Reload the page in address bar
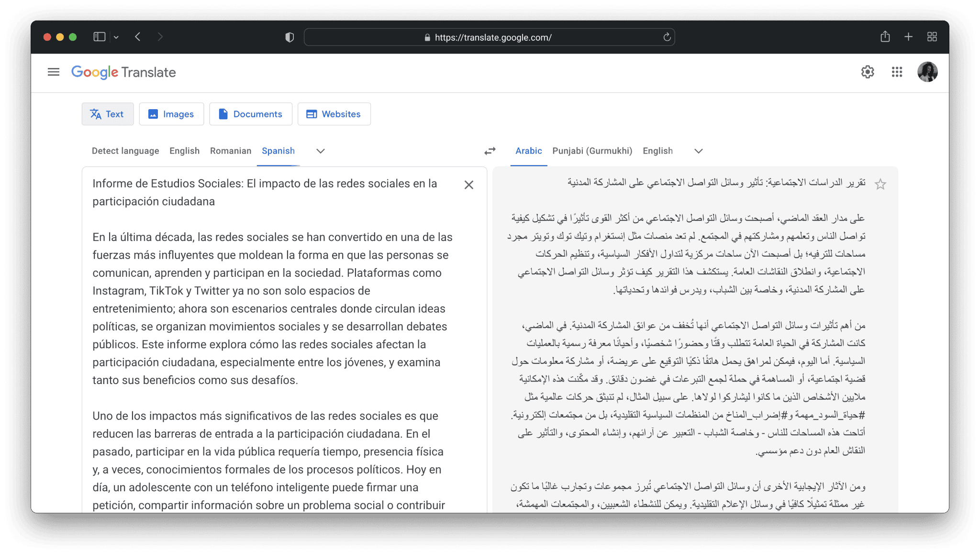980x554 pixels. (x=667, y=37)
